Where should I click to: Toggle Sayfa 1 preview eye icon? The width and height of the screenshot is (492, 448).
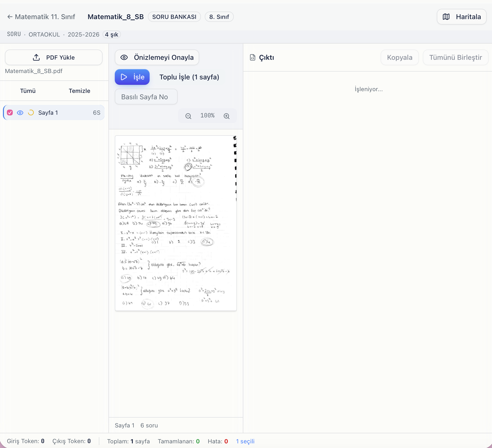click(x=20, y=112)
